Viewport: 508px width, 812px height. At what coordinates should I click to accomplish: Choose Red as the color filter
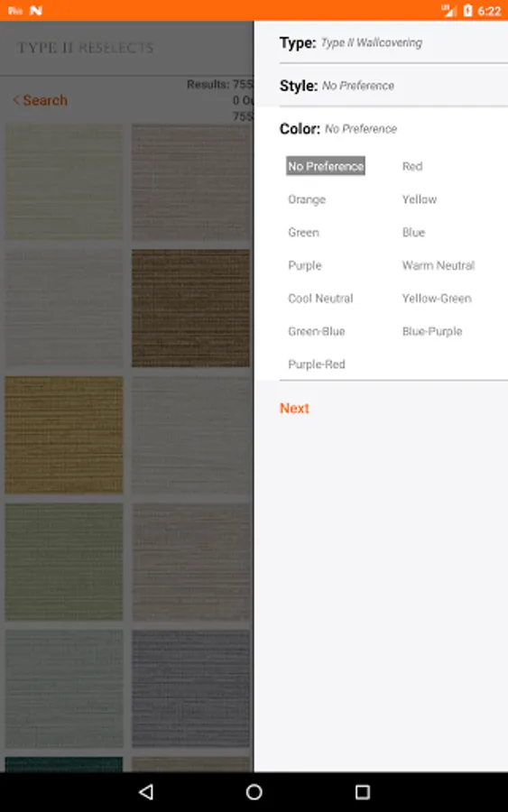point(412,166)
